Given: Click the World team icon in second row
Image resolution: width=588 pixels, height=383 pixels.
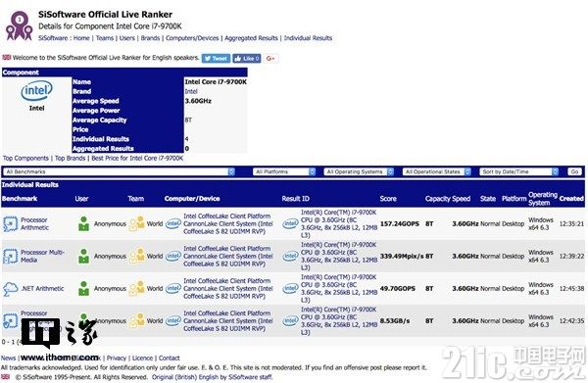Looking at the screenshot, I should (137, 257).
